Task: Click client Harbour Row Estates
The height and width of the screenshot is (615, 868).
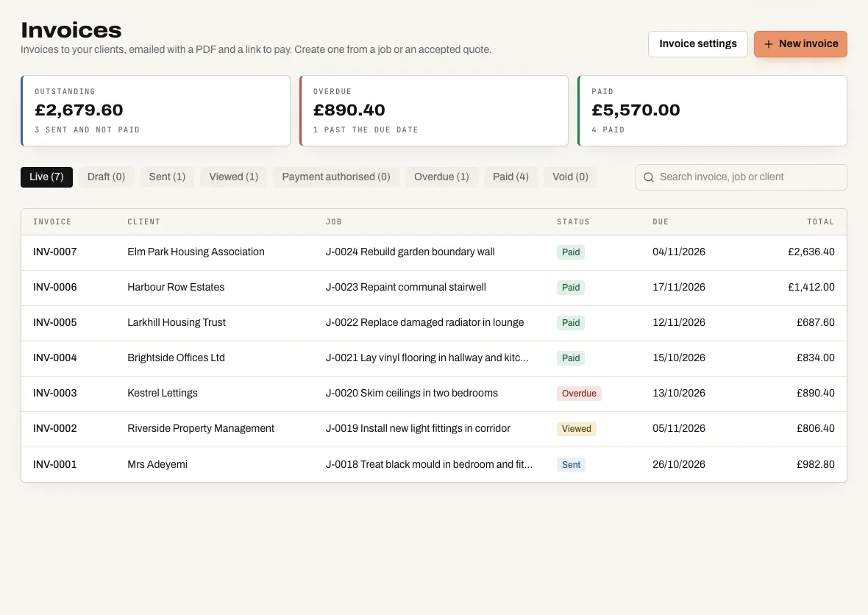Action: coord(176,288)
